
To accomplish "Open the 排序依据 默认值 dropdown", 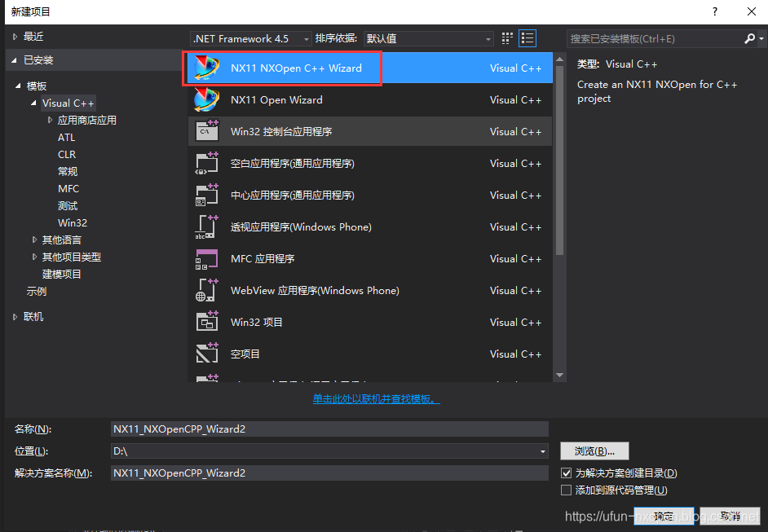I will click(x=428, y=38).
